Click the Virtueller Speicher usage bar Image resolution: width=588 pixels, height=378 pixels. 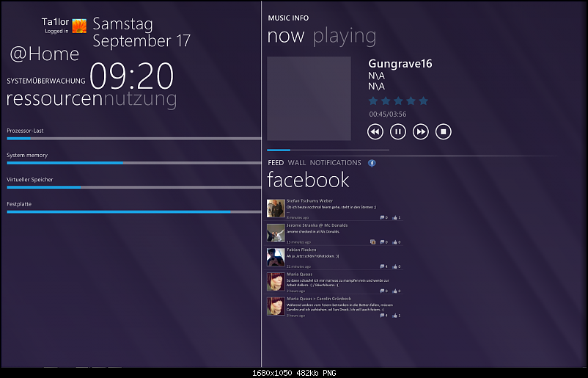(134, 187)
